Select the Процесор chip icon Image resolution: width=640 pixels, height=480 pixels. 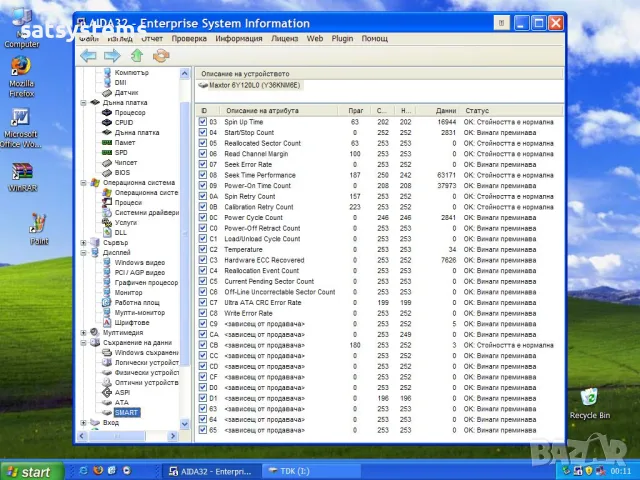pos(107,112)
